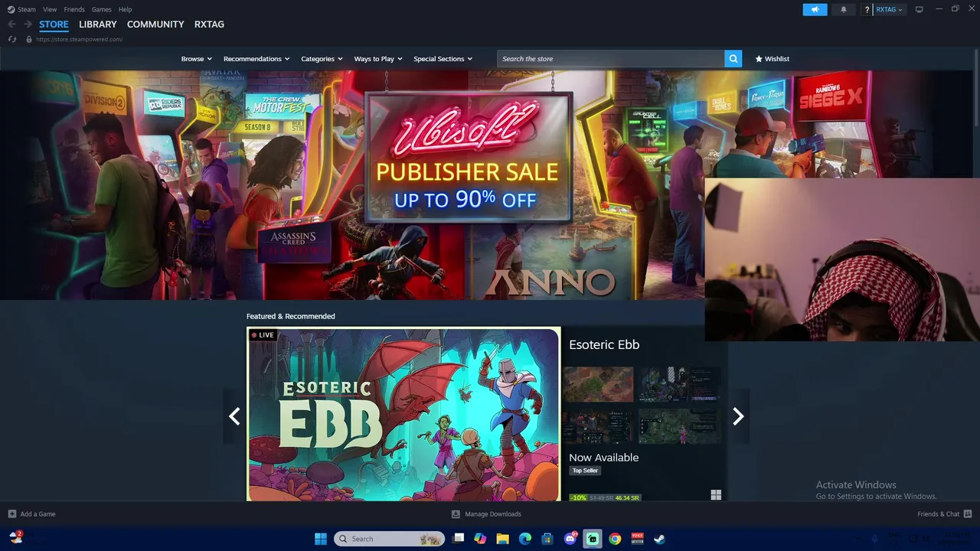The image size is (980, 551).
Task: Reload the store page
Action: [12, 39]
